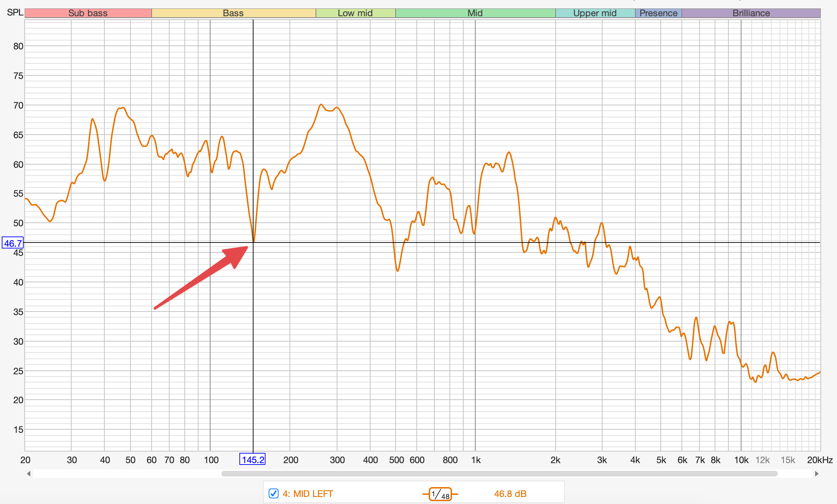
Task: Click the 1k frequency axis label
Action: pyautogui.click(x=476, y=460)
